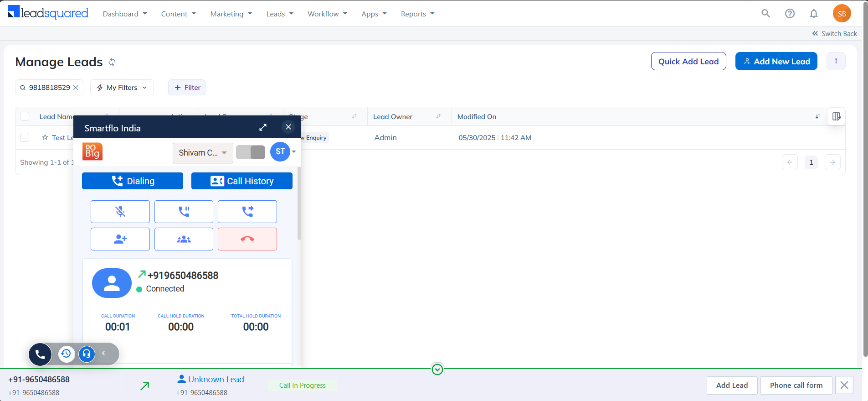Click the Connected call status
This screenshot has height=401, width=868.
coord(165,289)
